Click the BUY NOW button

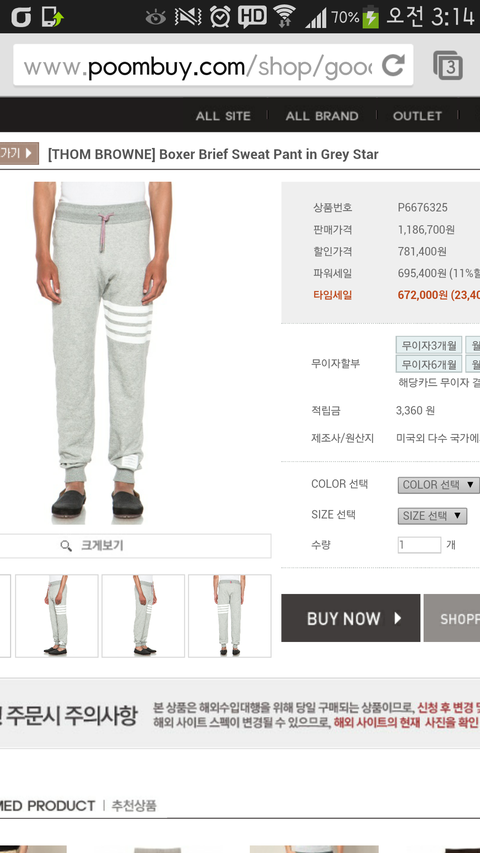pos(350,618)
